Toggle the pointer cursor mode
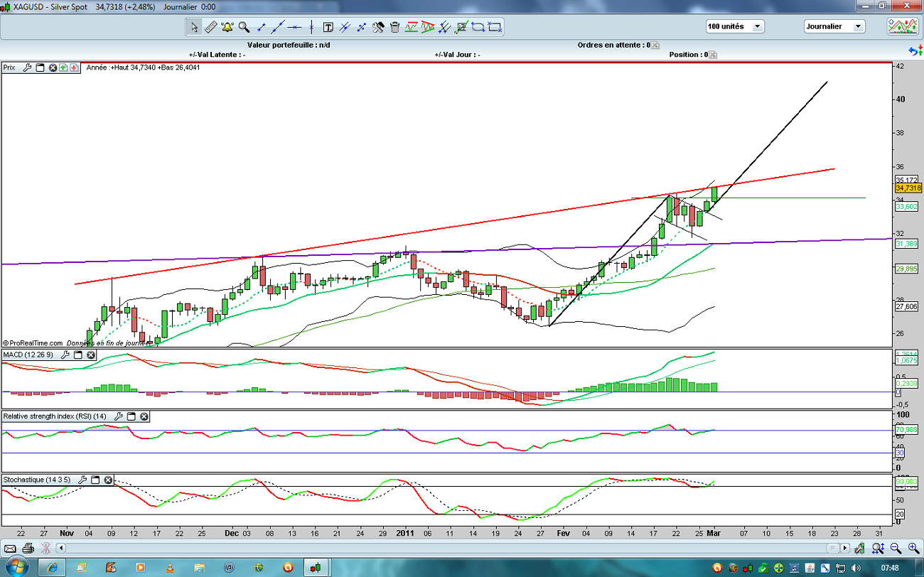Screen dimensions: 924x577 pyautogui.click(x=194, y=27)
